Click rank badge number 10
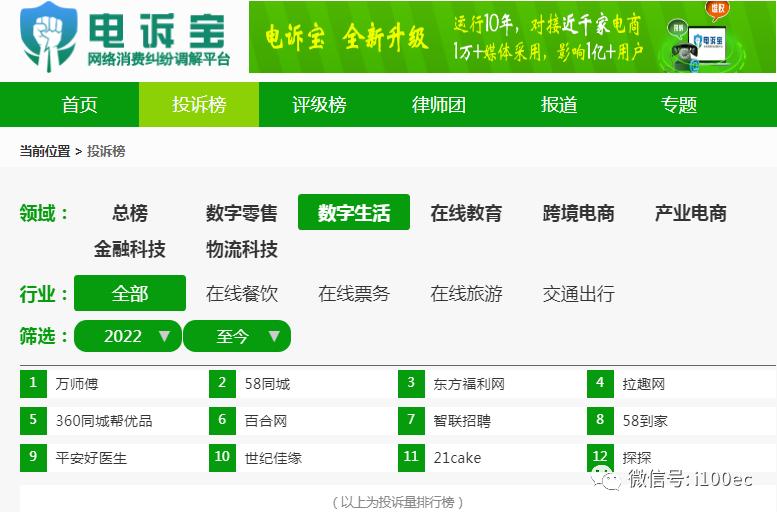 pos(222,457)
